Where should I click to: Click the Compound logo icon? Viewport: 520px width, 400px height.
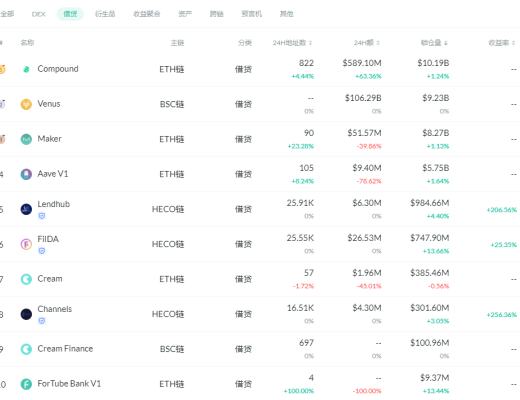pos(26,69)
